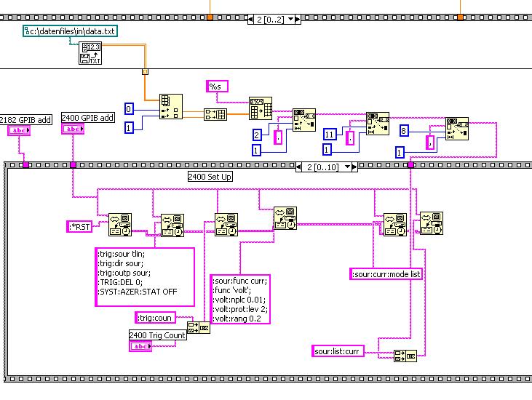Screen dimensions: 532x400
Task: Click comma string constant beside constant 8
Action: coord(430,142)
